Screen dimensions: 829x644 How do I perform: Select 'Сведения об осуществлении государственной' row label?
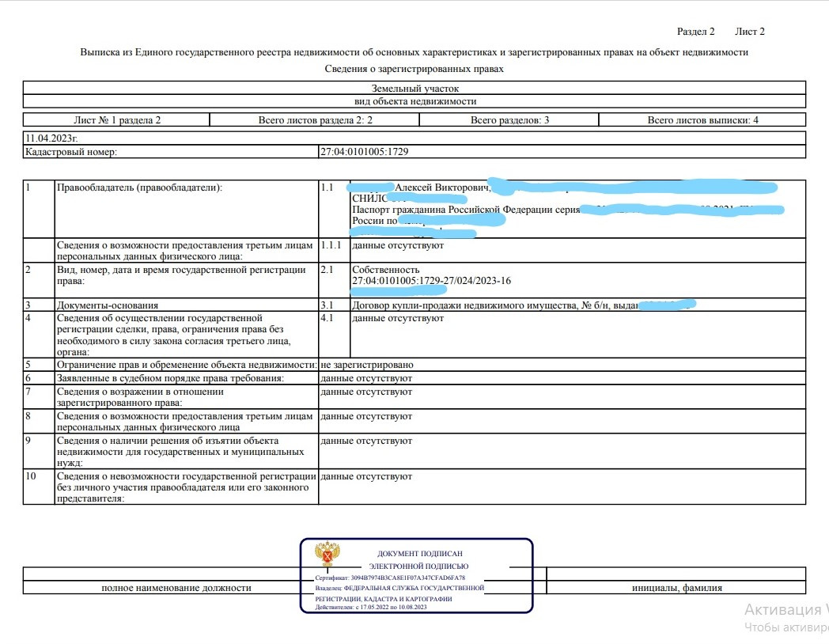(174, 335)
